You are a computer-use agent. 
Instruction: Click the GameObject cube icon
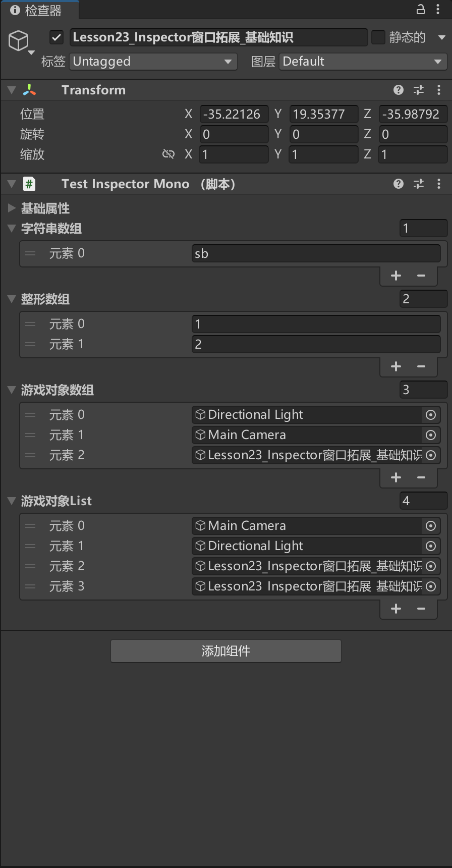(x=19, y=40)
